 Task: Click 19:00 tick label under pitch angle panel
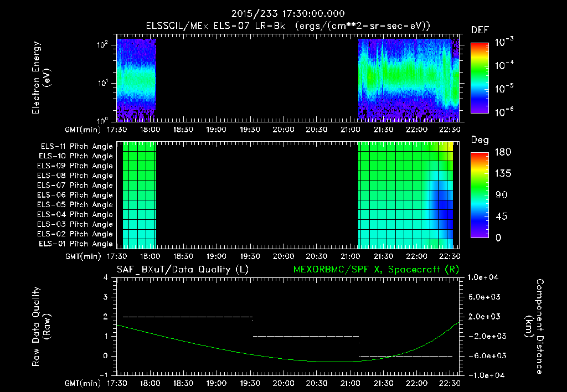pos(217,256)
